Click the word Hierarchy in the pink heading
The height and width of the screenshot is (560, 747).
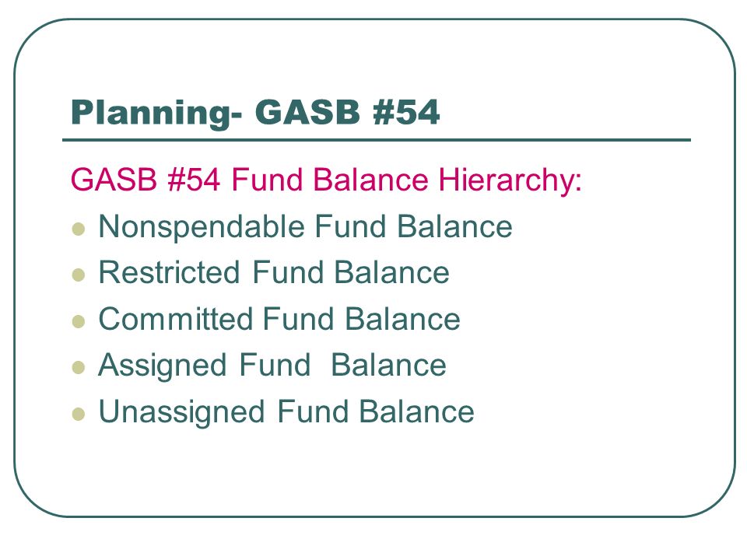click(510, 180)
